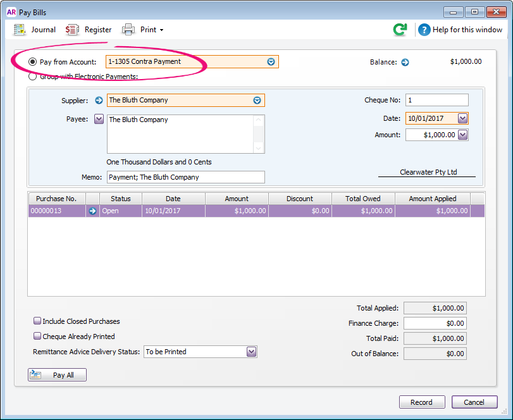Click the Cheque No input field
The image size is (513, 420).
[x=436, y=100]
